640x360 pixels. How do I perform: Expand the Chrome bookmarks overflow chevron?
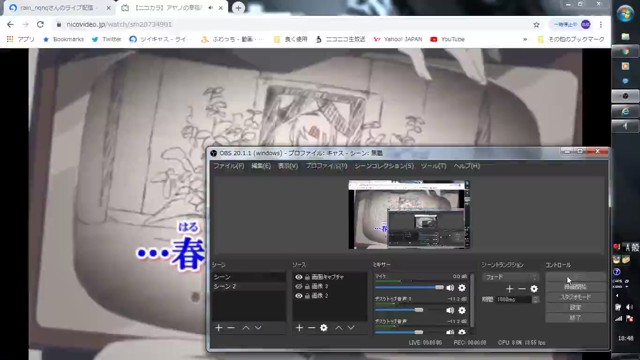pos(525,40)
